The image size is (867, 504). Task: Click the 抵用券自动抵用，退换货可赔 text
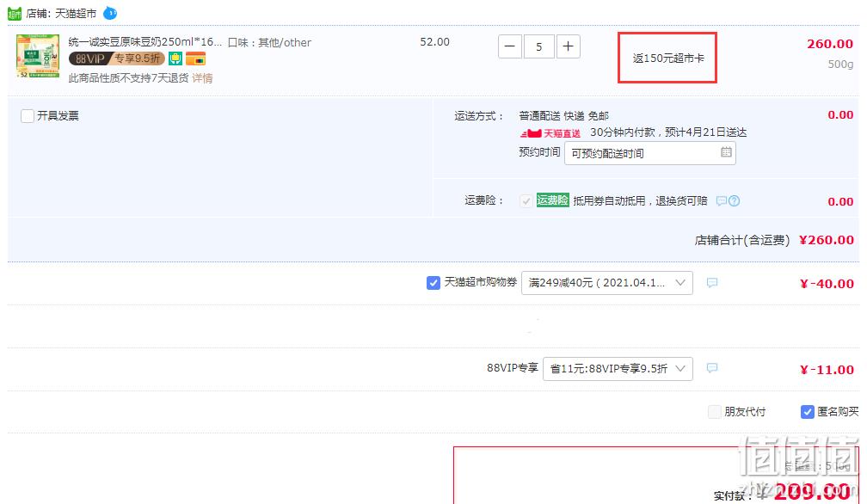coord(640,200)
